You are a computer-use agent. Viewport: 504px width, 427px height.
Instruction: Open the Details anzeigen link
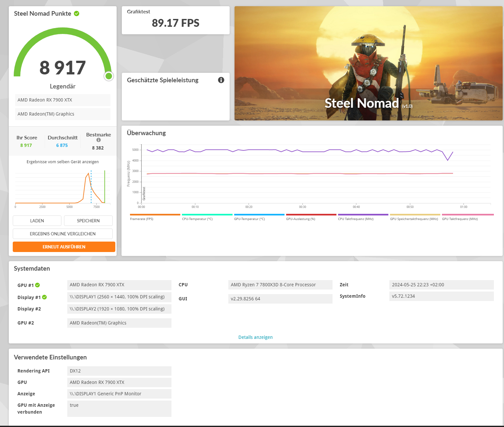tap(255, 337)
